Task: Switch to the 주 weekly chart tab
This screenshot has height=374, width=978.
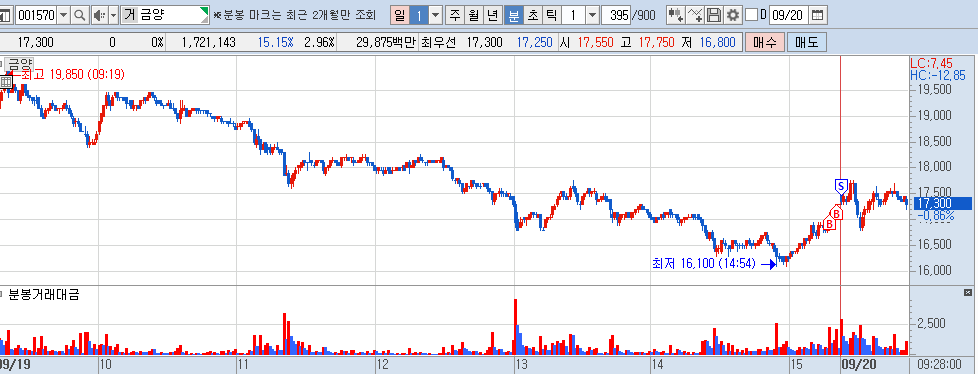Action: [456, 15]
